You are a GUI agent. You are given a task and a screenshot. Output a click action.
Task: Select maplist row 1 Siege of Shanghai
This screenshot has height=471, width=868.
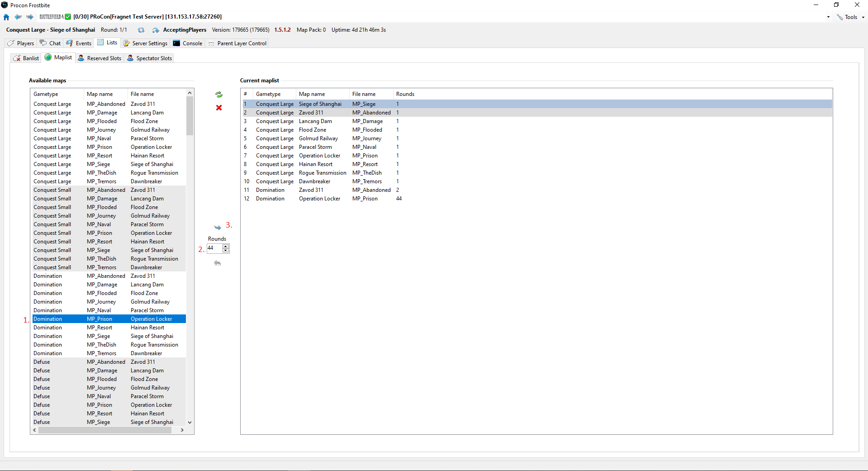537,104
